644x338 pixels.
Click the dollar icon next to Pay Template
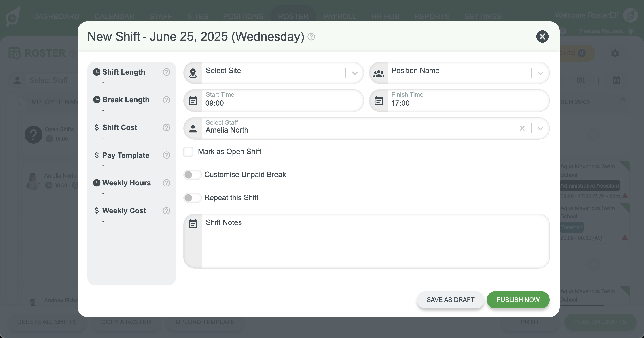[97, 155]
